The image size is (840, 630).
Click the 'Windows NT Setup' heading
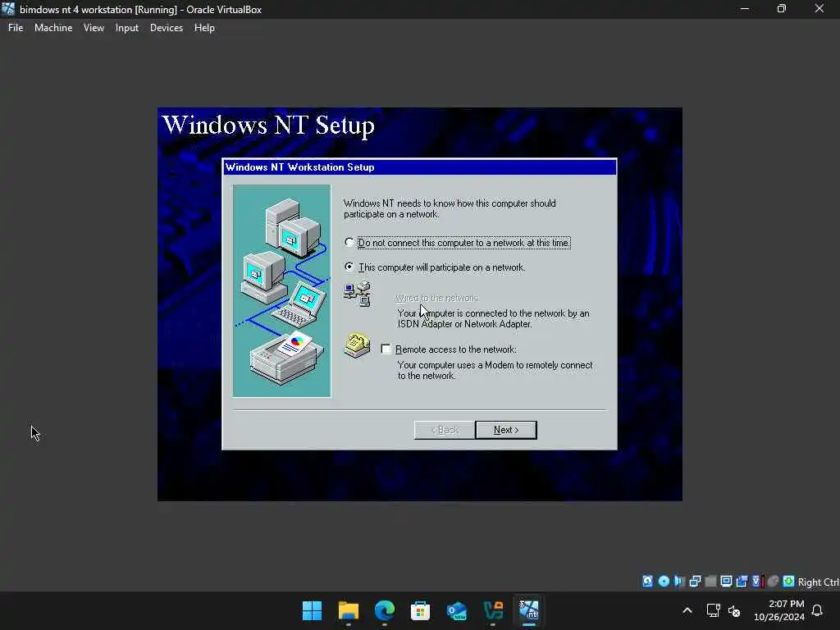(x=268, y=126)
